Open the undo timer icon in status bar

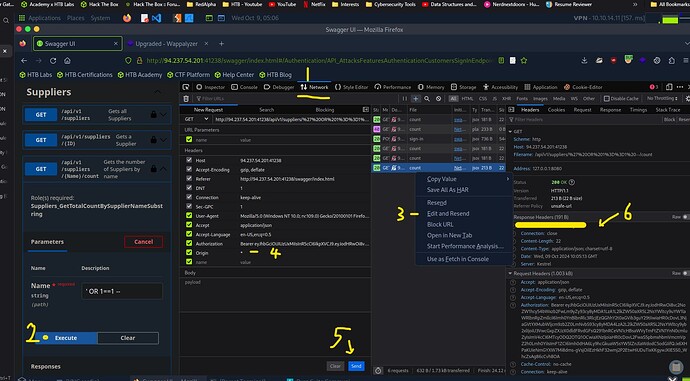(378, 370)
